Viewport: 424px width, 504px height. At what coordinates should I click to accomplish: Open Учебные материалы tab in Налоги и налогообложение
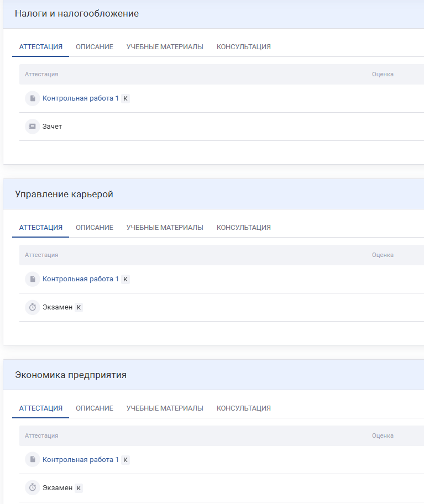click(165, 47)
